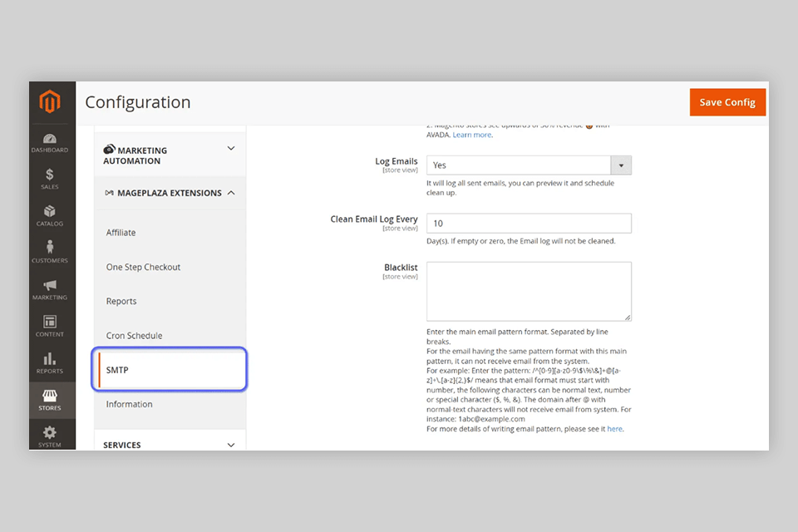This screenshot has width=798, height=532.
Task: Click into the Blacklist text area
Action: [529, 291]
